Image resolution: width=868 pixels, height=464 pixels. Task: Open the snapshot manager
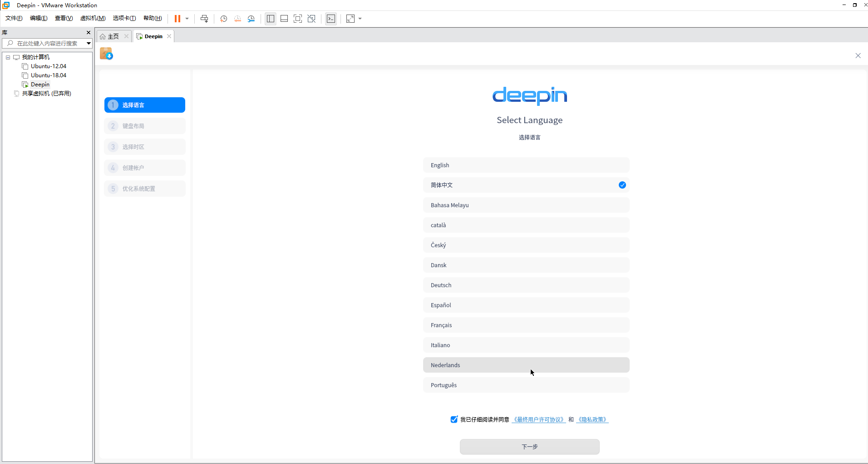(x=251, y=19)
